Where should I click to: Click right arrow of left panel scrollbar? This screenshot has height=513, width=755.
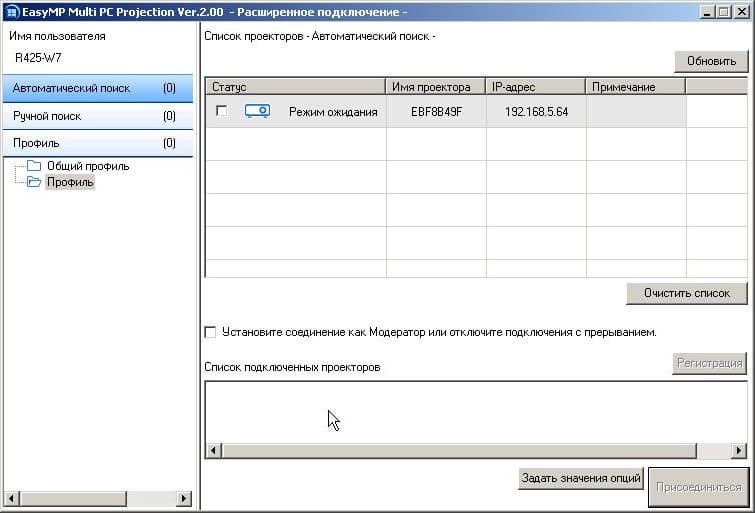coord(183,498)
